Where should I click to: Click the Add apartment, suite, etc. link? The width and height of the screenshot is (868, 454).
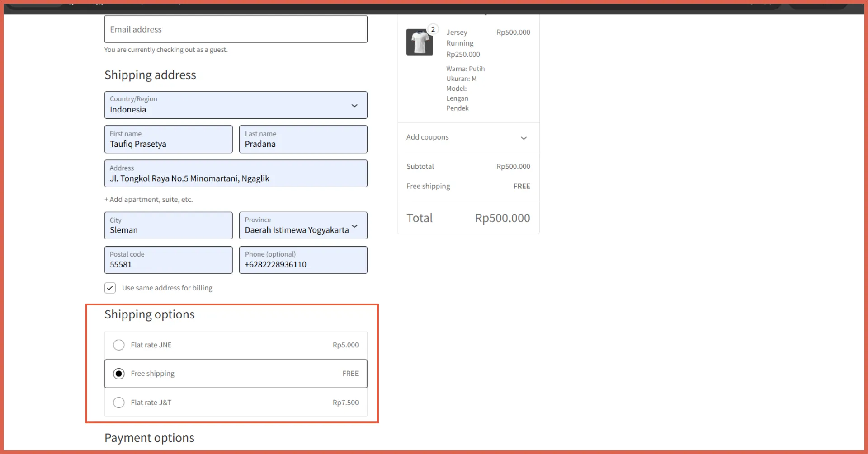coord(149,200)
